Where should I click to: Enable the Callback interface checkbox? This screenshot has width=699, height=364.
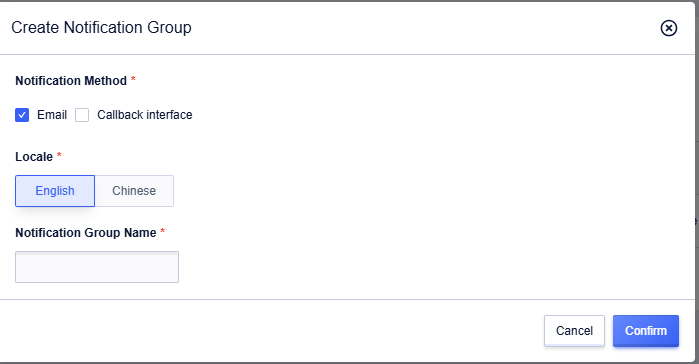(x=82, y=115)
